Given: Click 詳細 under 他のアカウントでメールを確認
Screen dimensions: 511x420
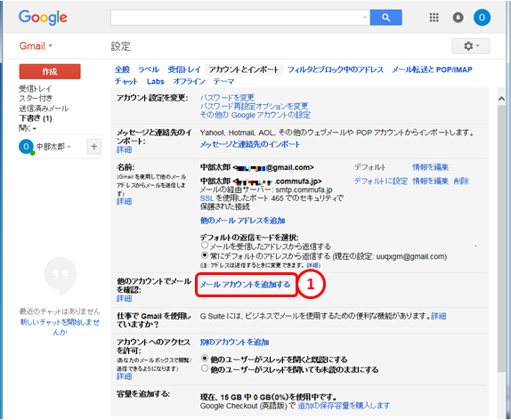Looking at the screenshot, I should (124, 298).
